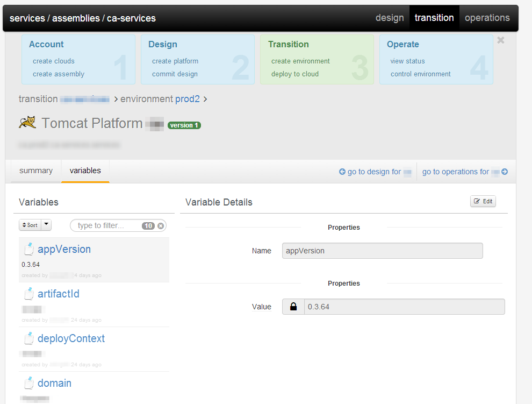532x404 pixels.
Task: Click the artifactId variable file icon
Action: tap(29, 294)
